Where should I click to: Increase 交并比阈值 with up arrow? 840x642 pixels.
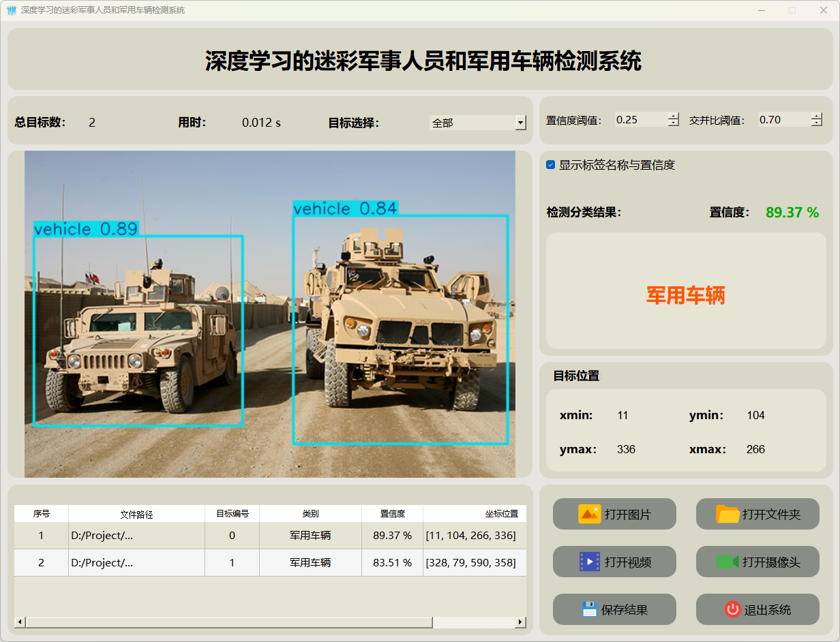pos(817,116)
